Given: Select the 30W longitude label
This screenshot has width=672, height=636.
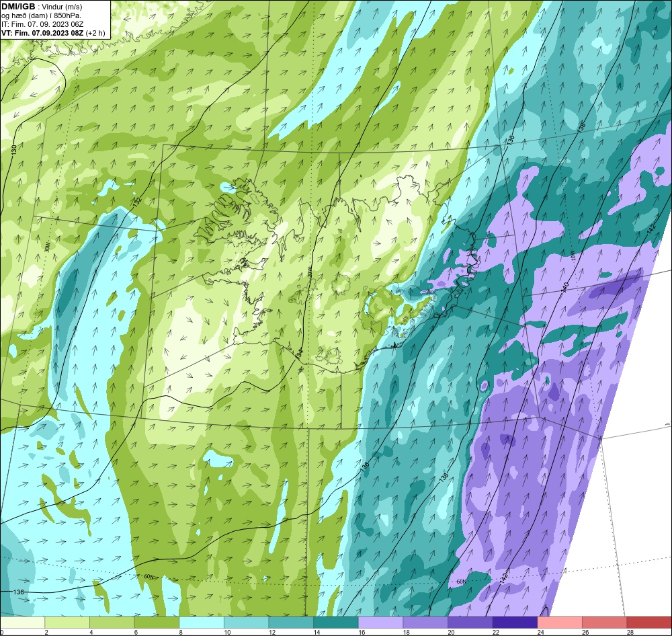Looking at the screenshot, I should [x=48, y=247].
